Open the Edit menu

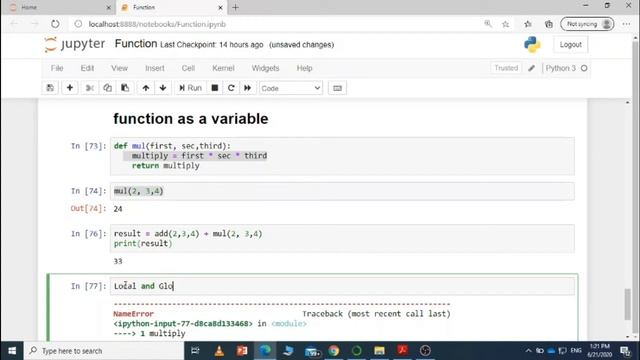click(x=87, y=68)
